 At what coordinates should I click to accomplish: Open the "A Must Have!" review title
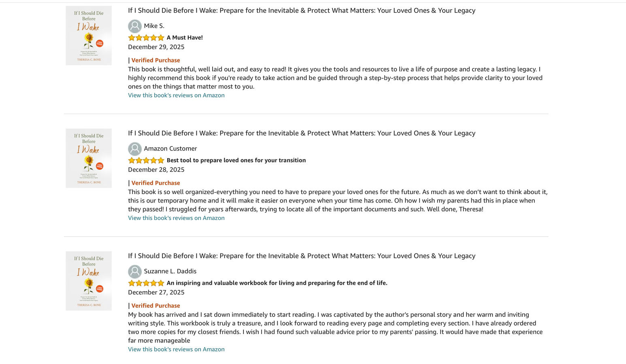(185, 38)
